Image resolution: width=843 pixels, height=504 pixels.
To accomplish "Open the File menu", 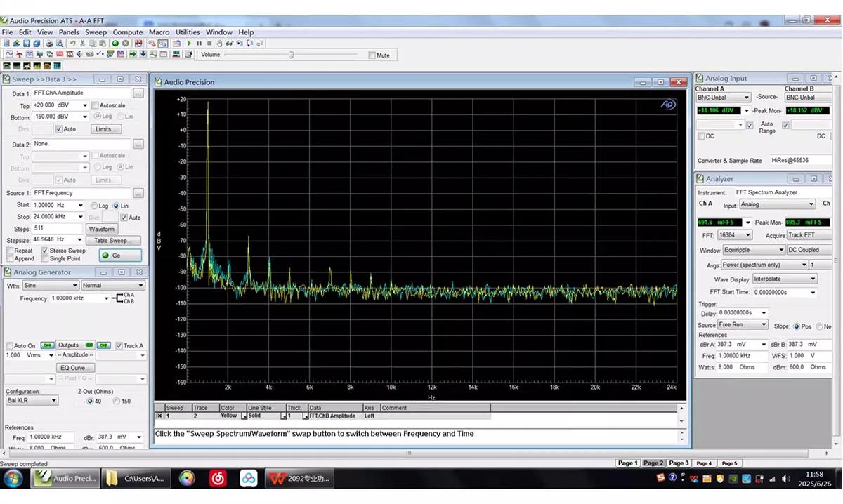I will [8, 32].
